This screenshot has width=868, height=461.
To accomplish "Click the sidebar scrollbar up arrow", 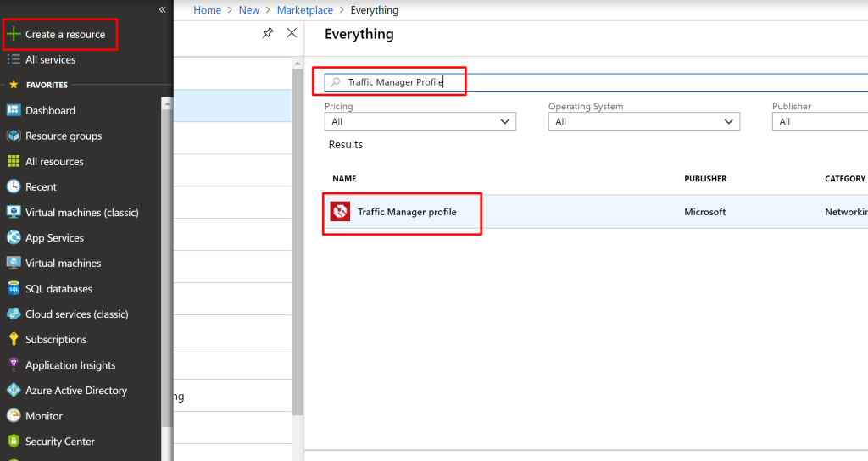I will coord(167,103).
